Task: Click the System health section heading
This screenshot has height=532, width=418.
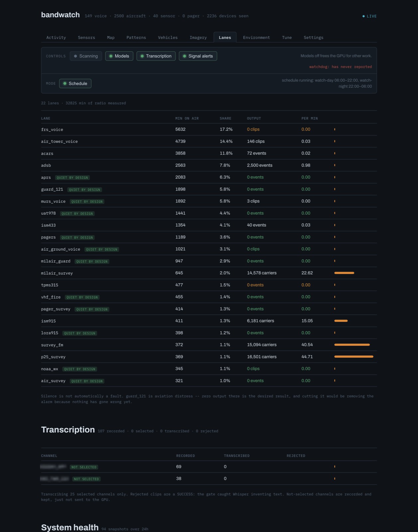Action: click(70, 527)
